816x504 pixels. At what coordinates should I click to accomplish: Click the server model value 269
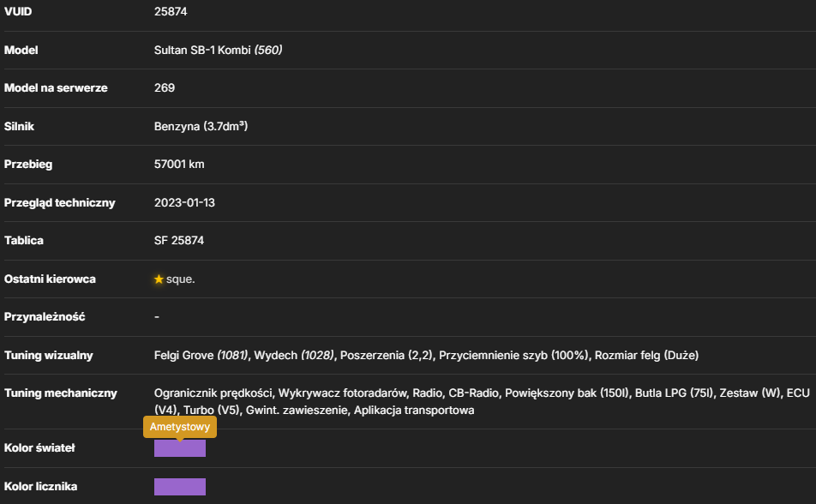pos(165,88)
